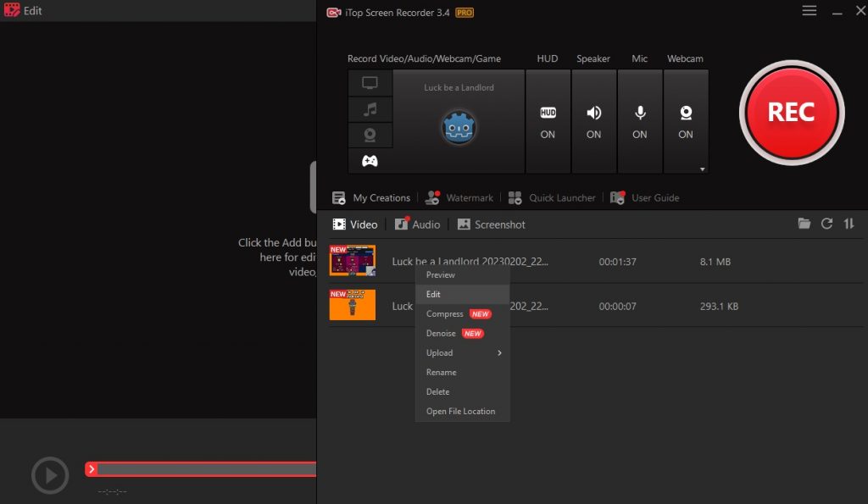Choose Open File Location

pyautogui.click(x=462, y=411)
